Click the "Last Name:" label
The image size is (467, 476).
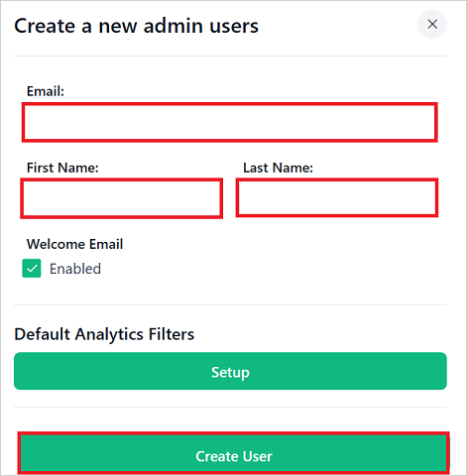(x=278, y=168)
